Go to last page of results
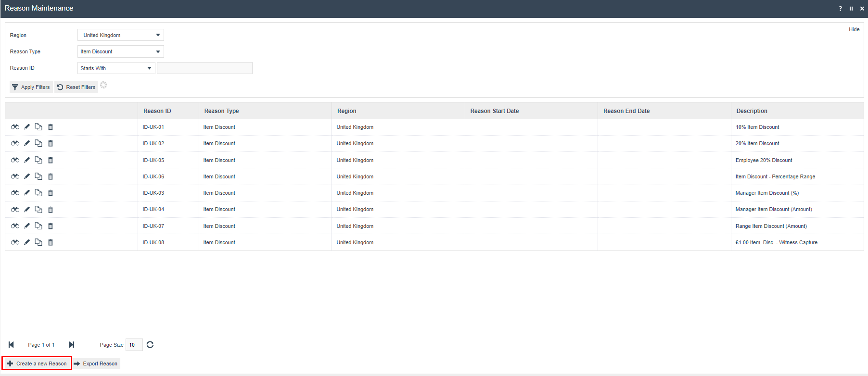This screenshot has width=868, height=376. pos(72,345)
